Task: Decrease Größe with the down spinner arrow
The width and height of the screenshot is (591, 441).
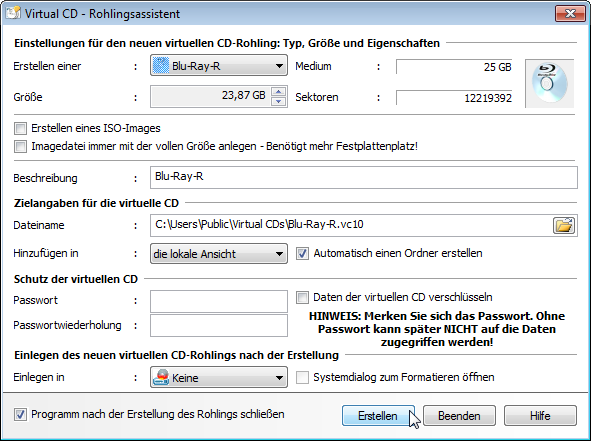Action: pyautogui.click(x=278, y=101)
